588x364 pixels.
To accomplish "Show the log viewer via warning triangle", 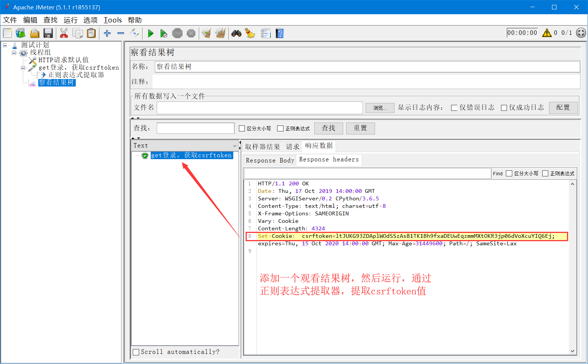I will pyautogui.click(x=547, y=33).
